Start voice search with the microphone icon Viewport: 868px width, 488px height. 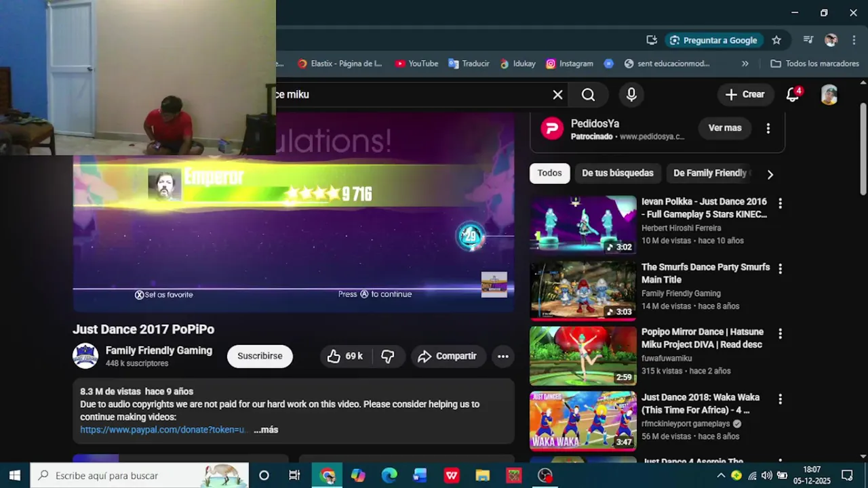pos(631,95)
